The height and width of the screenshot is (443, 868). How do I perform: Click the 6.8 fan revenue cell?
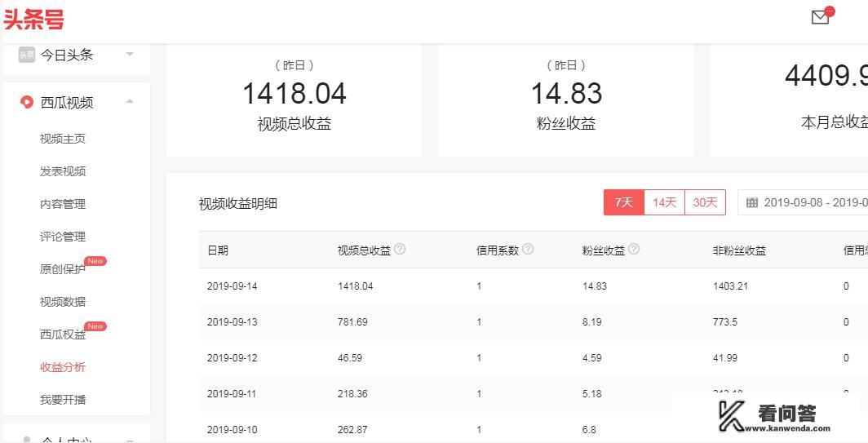click(589, 430)
